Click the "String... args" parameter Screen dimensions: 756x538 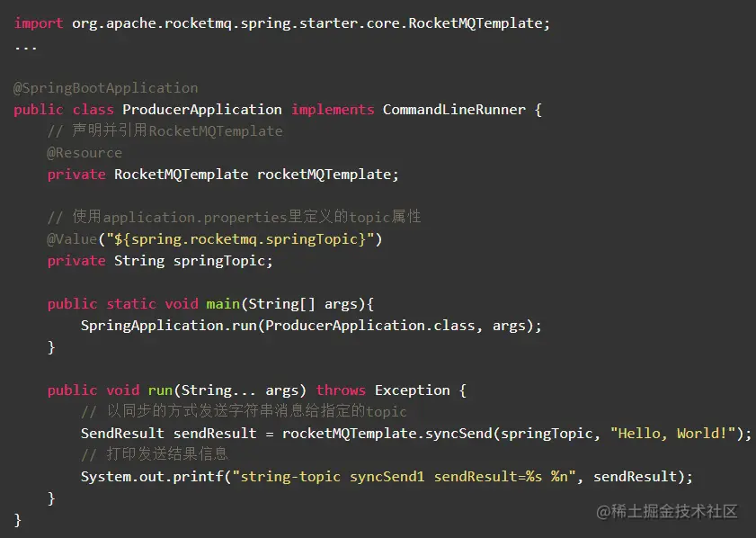tap(240, 390)
